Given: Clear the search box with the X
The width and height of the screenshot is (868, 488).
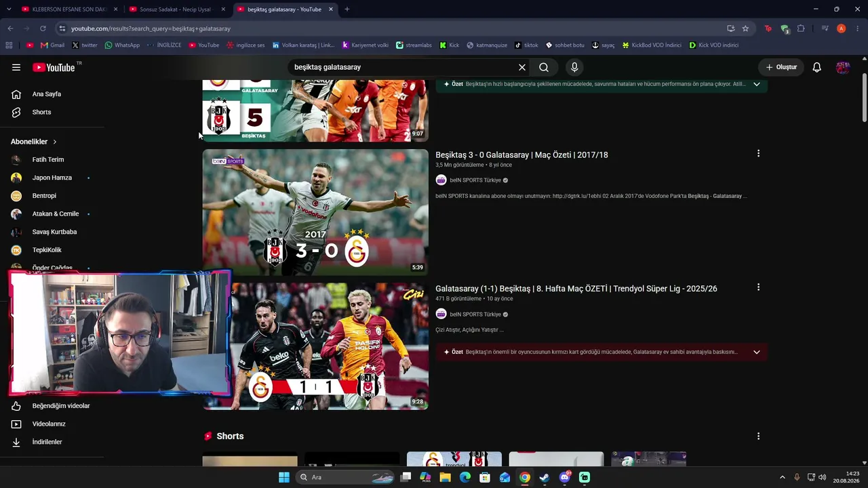Looking at the screenshot, I should coord(522,67).
